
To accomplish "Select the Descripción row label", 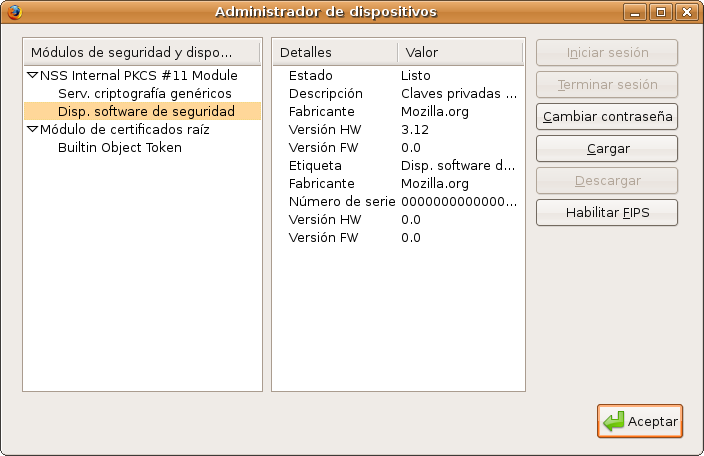I will (326, 93).
